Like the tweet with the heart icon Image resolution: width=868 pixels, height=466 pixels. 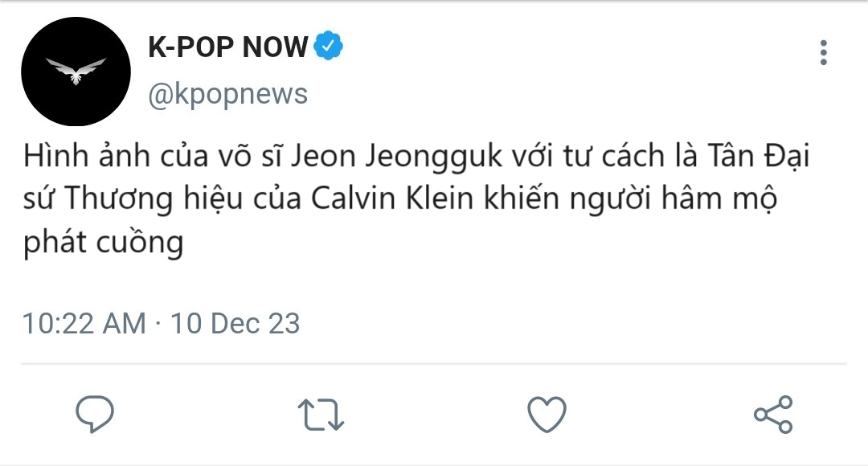click(x=547, y=414)
